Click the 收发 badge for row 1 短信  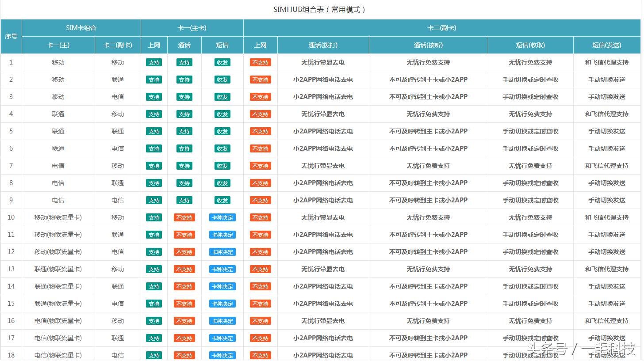pyautogui.click(x=222, y=62)
